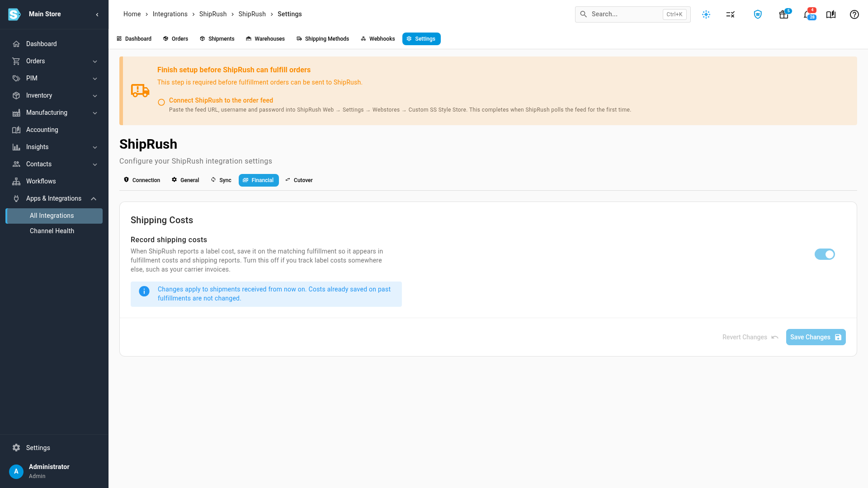Collapse Apps & Integrations menu
The height and width of the screenshot is (488, 868).
[x=54, y=198]
